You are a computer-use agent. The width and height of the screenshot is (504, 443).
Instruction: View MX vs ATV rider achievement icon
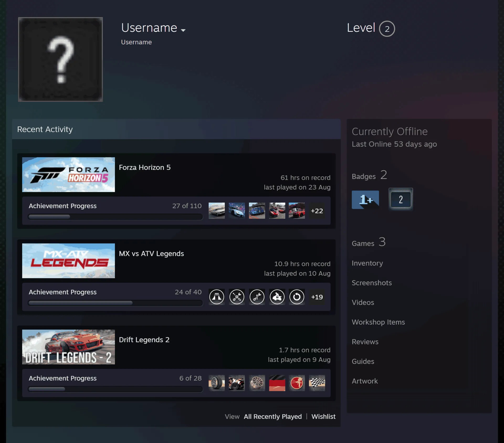277,297
